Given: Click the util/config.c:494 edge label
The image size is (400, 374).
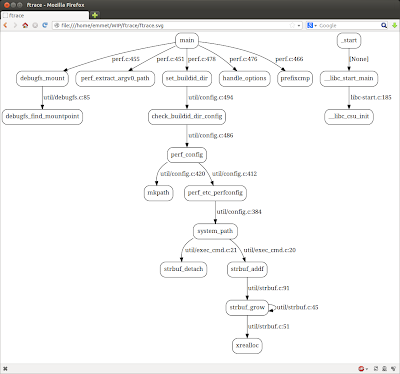Looking at the screenshot, I should pos(211,98).
